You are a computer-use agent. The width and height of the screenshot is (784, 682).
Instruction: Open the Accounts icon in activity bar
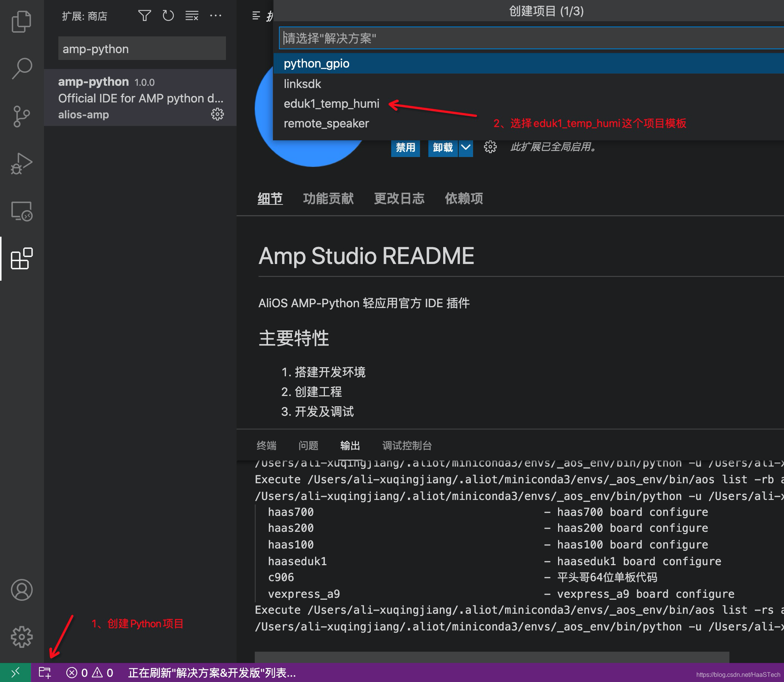coord(22,589)
